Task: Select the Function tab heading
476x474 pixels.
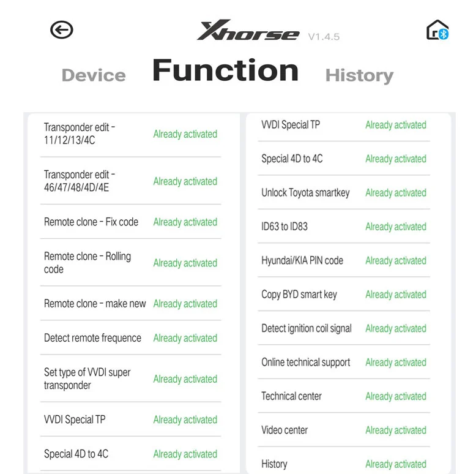Action: coord(226,70)
